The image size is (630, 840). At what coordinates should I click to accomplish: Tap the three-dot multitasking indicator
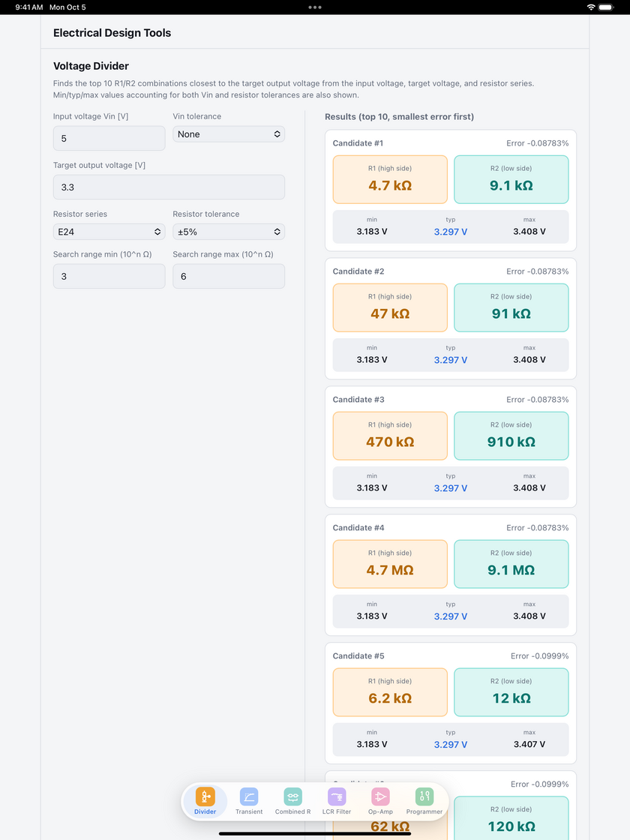click(315, 7)
